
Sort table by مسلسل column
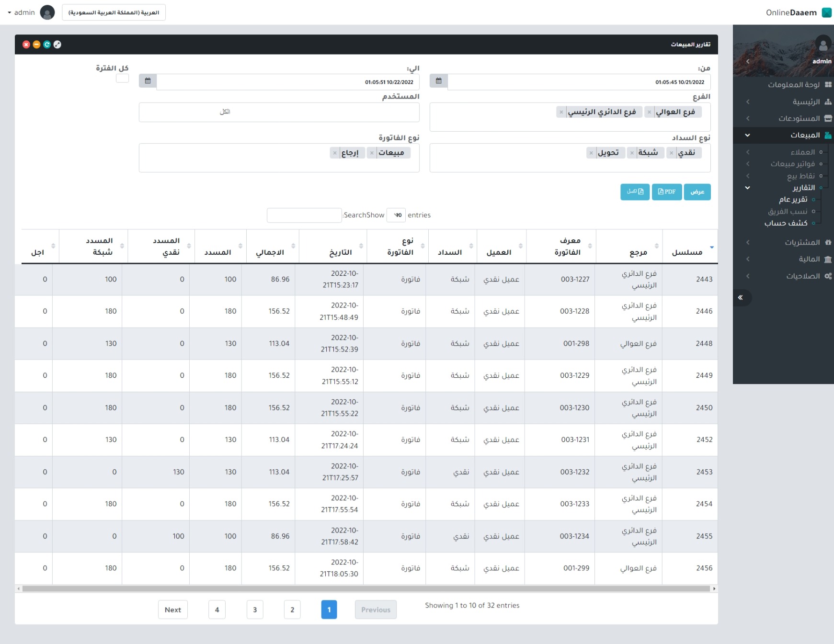tap(687, 252)
